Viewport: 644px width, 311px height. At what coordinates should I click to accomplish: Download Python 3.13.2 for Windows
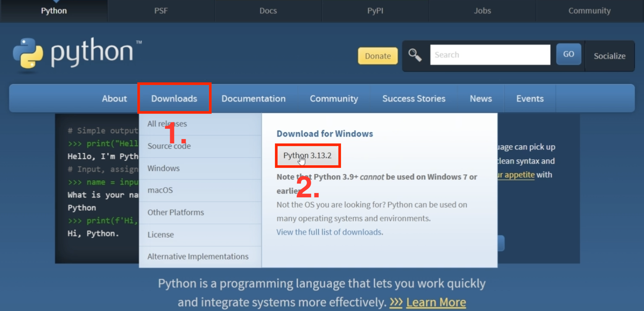coord(307,155)
